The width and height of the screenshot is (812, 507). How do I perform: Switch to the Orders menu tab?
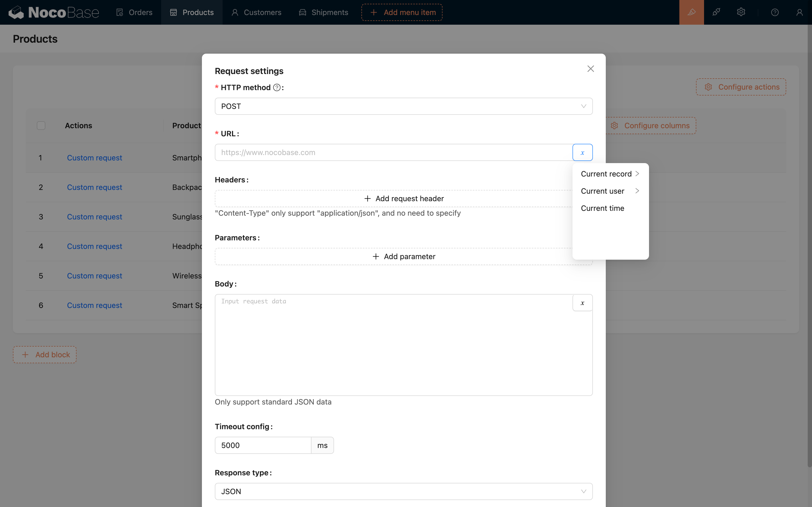(x=134, y=12)
